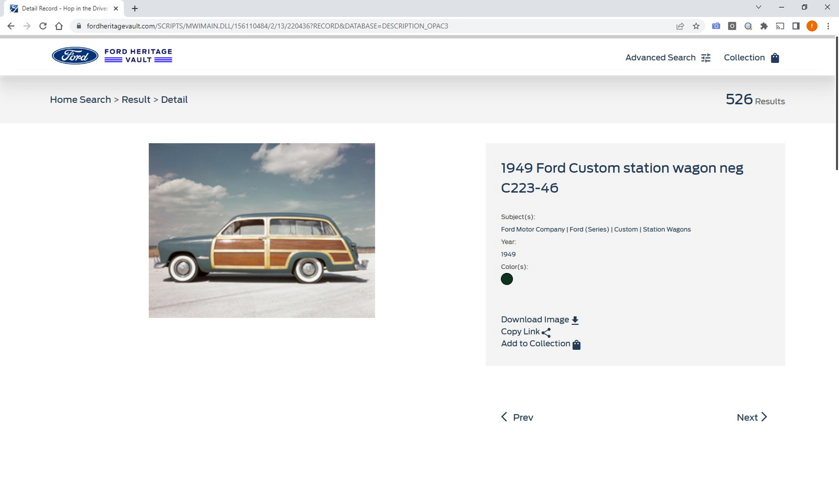This screenshot has width=839, height=504.
Task: Click the green color swatch
Action: [x=507, y=279]
